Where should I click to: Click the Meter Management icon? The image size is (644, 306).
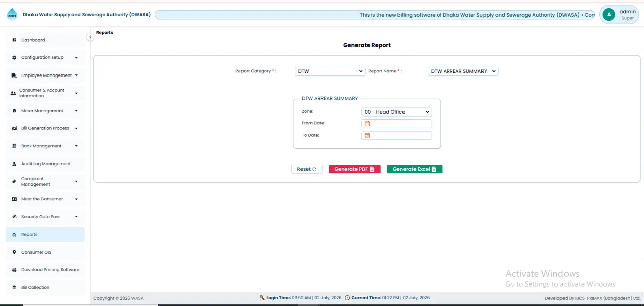(14, 111)
